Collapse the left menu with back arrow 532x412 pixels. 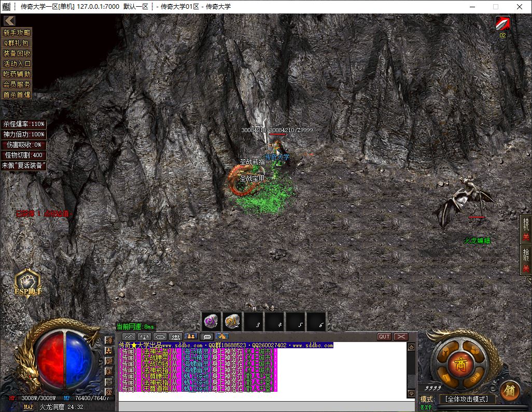[9, 20]
